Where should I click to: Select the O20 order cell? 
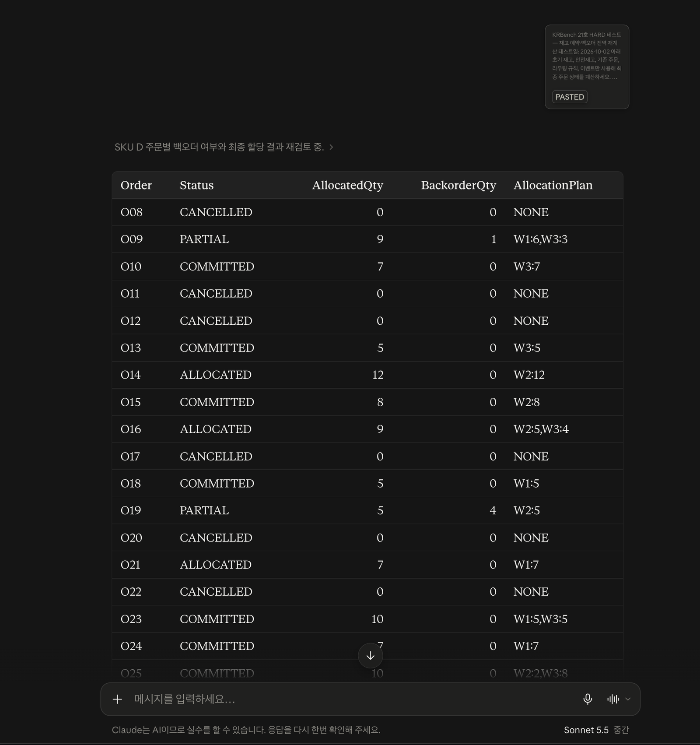click(131, 538)
